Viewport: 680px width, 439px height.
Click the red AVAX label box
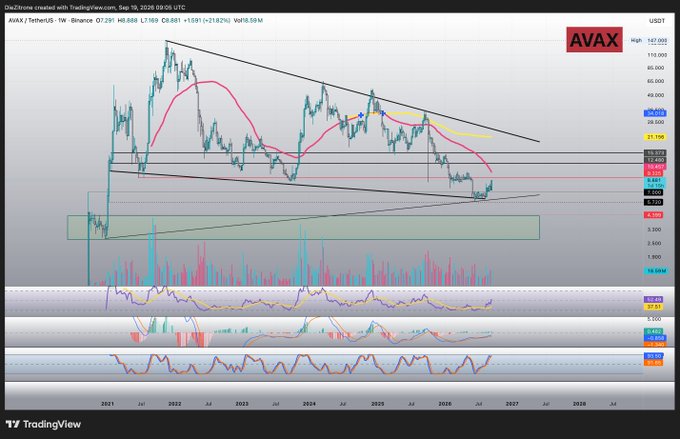(x=594, y=39)
